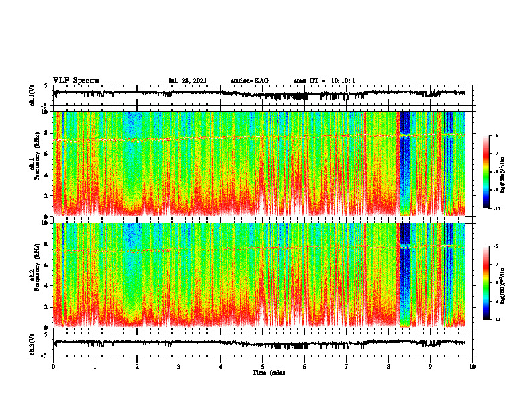Click time-axis tick label "6"
The width and height of the screenshot is (532, 411).
point(305,367)
